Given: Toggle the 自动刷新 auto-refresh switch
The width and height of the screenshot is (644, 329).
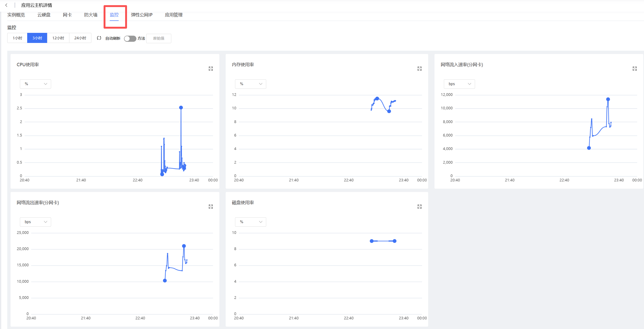Looking at the screenshot, I should point(130,38).
